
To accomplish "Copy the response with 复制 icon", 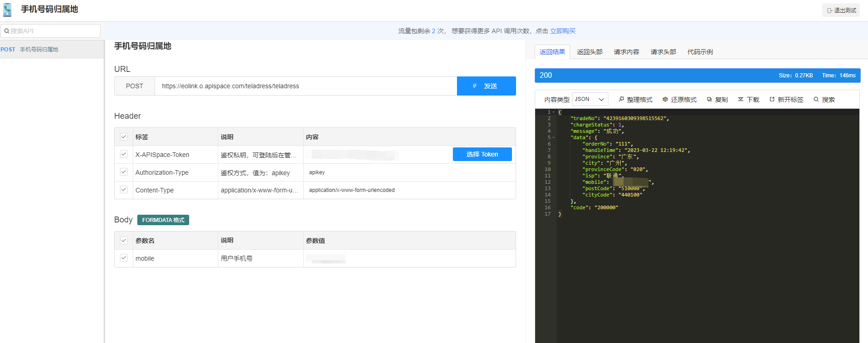I will click(709, 99).
